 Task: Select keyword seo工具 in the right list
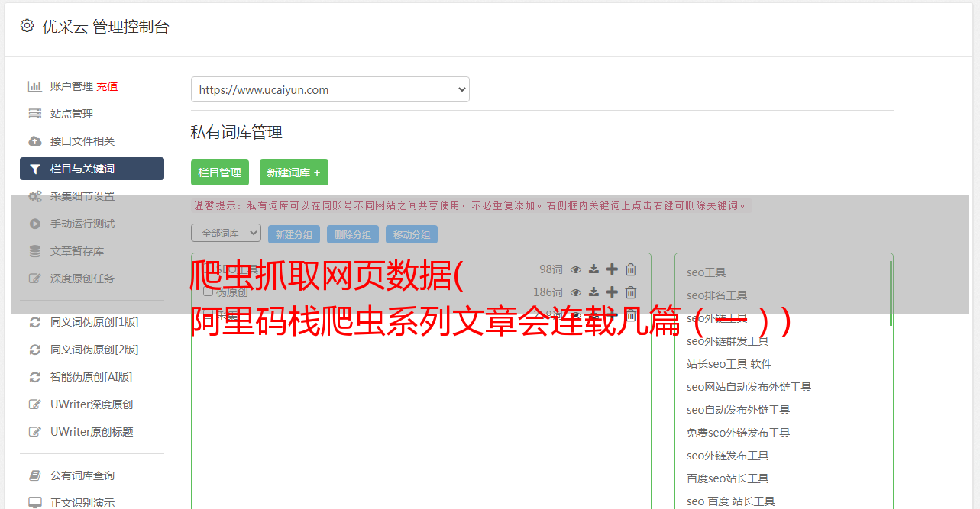point(707,272)
